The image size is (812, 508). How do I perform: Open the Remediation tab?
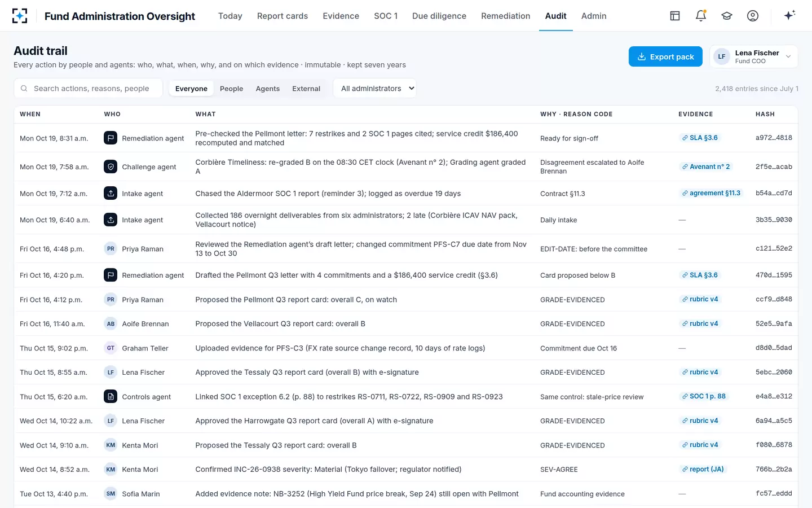click(x=506, y=16)
